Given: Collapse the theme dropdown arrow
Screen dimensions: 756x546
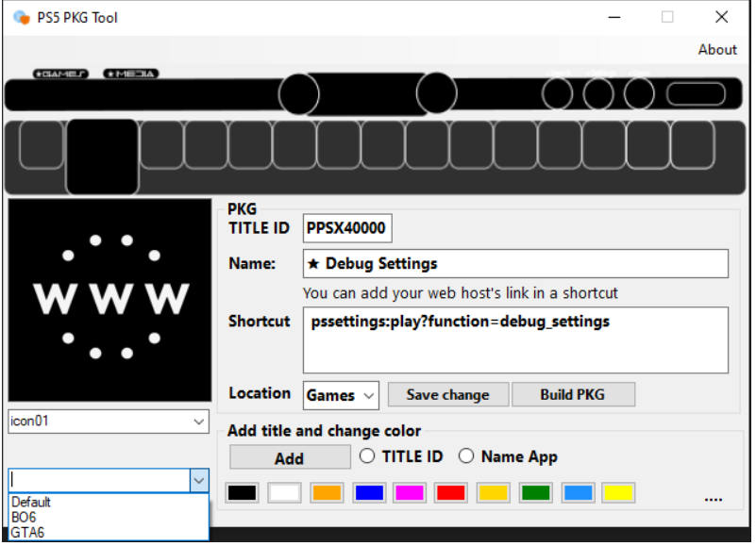Looking at the screenshot, I should tap(198, 480).
